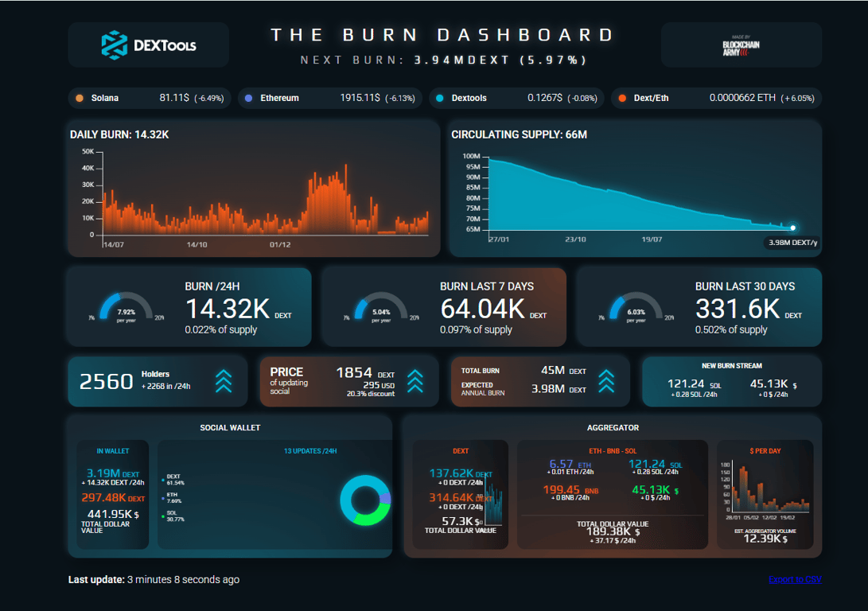Image resolution: width=868 pixels, height=611 pixels.
Task: Click the 20.3% discount text
Action: point(371,394)
